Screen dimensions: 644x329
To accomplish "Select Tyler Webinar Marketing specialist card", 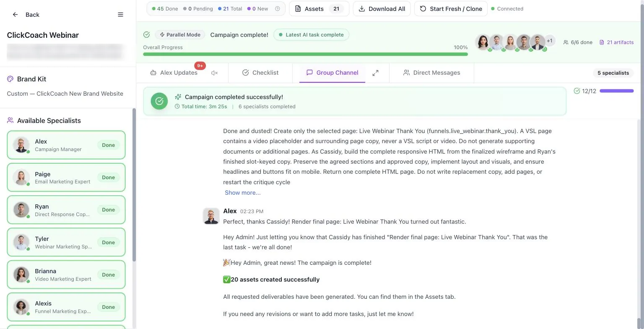I will 66,242.
